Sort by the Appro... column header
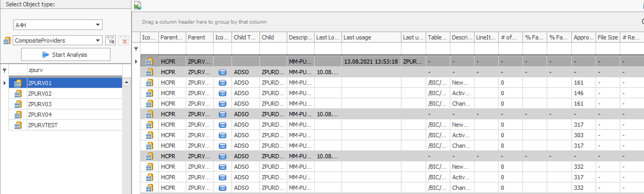Image resolution: width=644 pixels, height=194 pixels. click(x=584, y=37)
